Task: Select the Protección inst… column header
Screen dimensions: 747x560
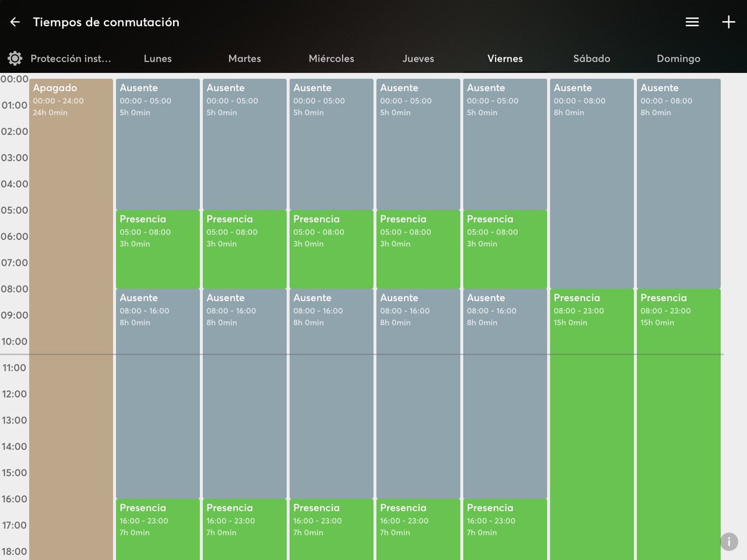Action: tap(71, 58)
